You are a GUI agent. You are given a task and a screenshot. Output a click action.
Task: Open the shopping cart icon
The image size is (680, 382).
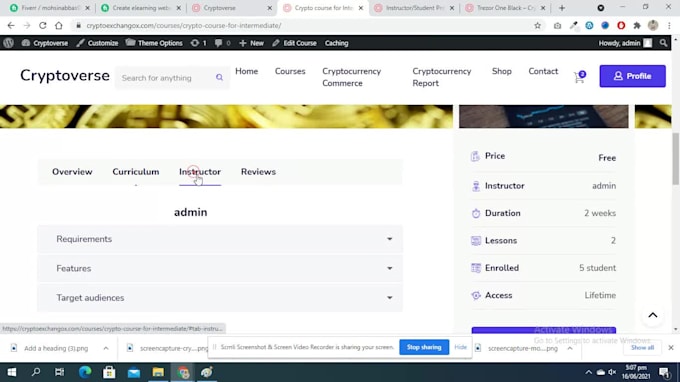tap(579, 77)
